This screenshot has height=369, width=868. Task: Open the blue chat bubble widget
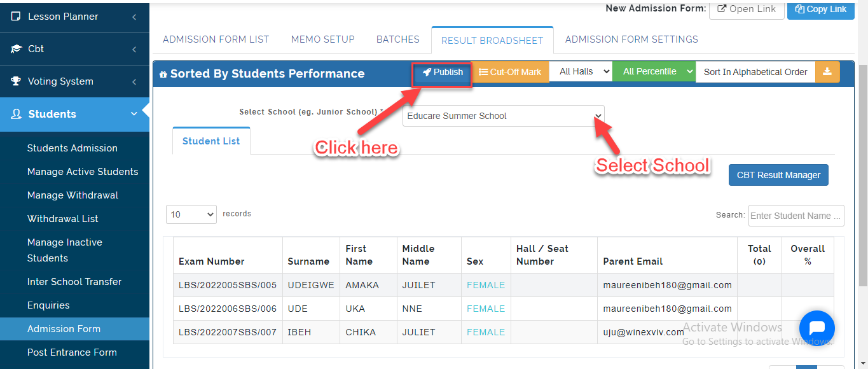tap(817, 328)
